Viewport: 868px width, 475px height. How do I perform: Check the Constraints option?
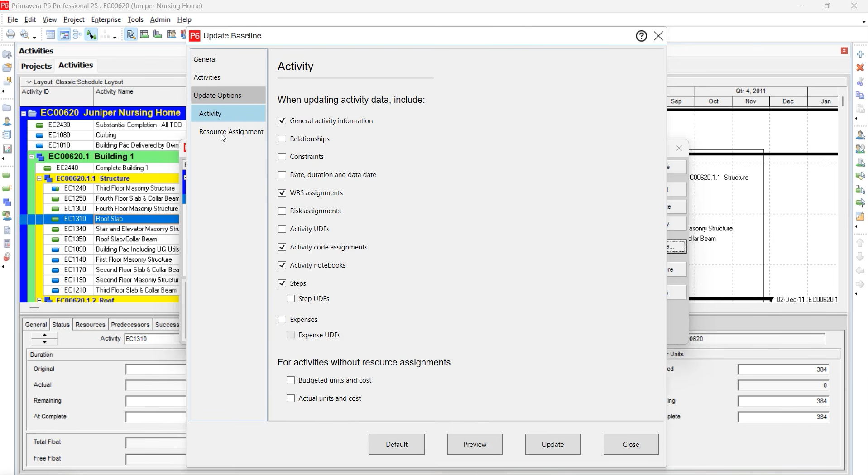pyautogui.click(x=282, y=156)
